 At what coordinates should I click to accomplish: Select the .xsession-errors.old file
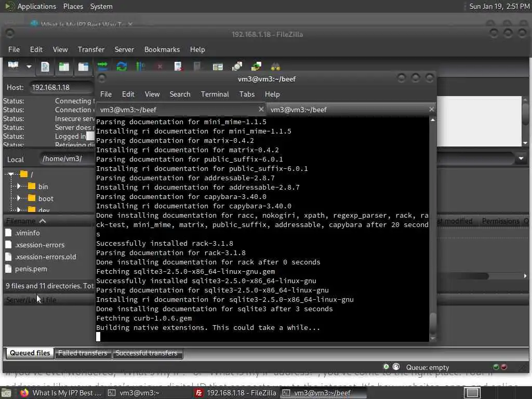[46, 257]
